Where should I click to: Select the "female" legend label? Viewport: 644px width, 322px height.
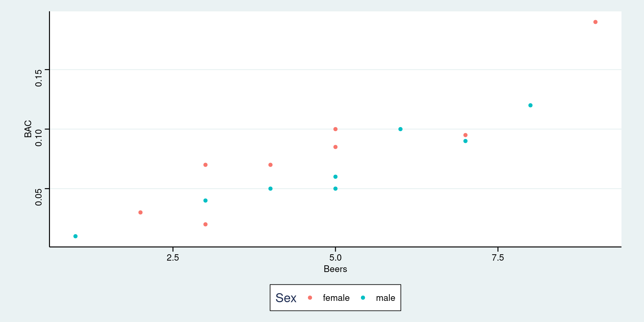(336, 298)
